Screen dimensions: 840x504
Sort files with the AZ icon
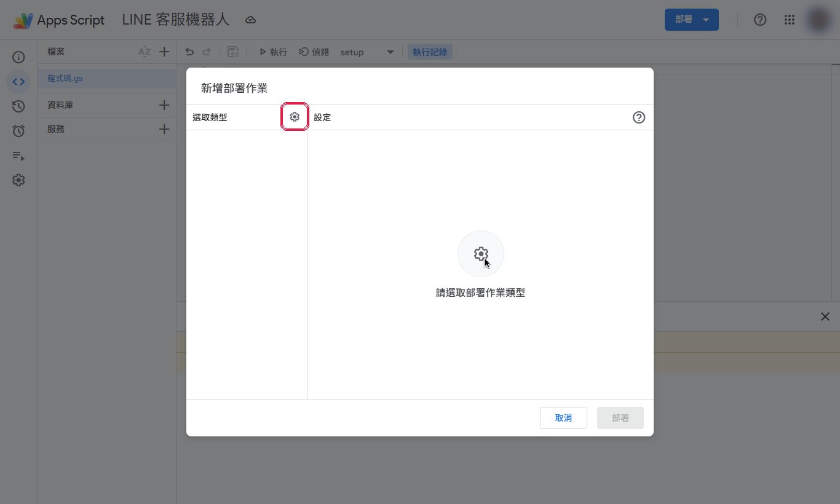point(145,52)
